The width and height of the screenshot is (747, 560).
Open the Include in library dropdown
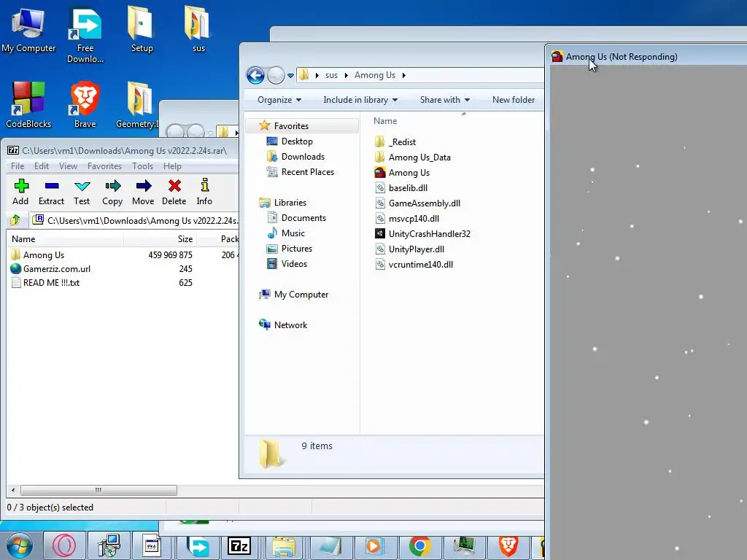(360, 99)
